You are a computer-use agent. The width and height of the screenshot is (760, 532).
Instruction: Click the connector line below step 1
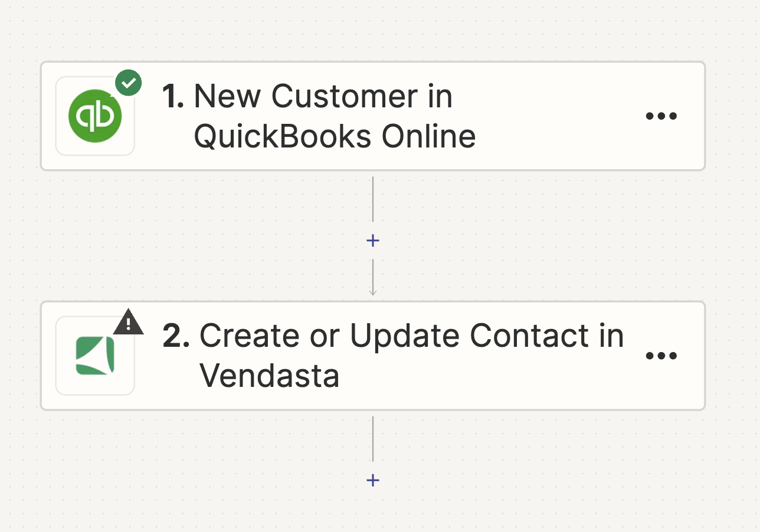(373, 199)
